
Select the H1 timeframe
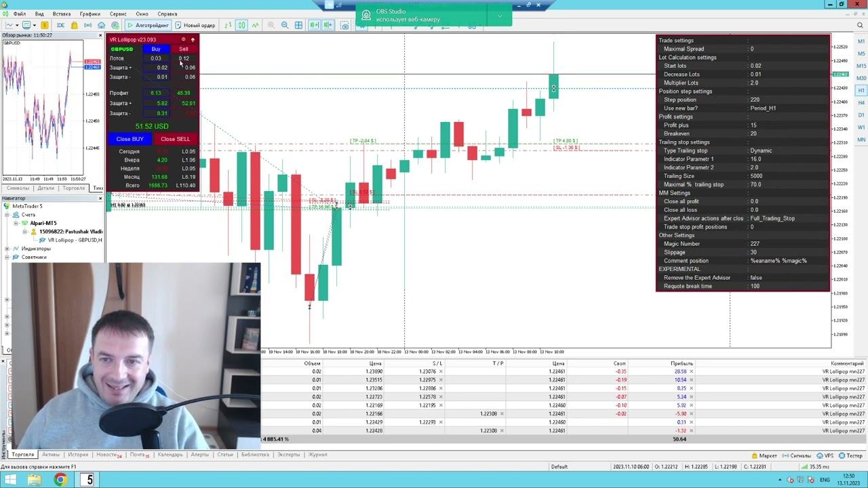pyautogui.click(x=861, y=90)
